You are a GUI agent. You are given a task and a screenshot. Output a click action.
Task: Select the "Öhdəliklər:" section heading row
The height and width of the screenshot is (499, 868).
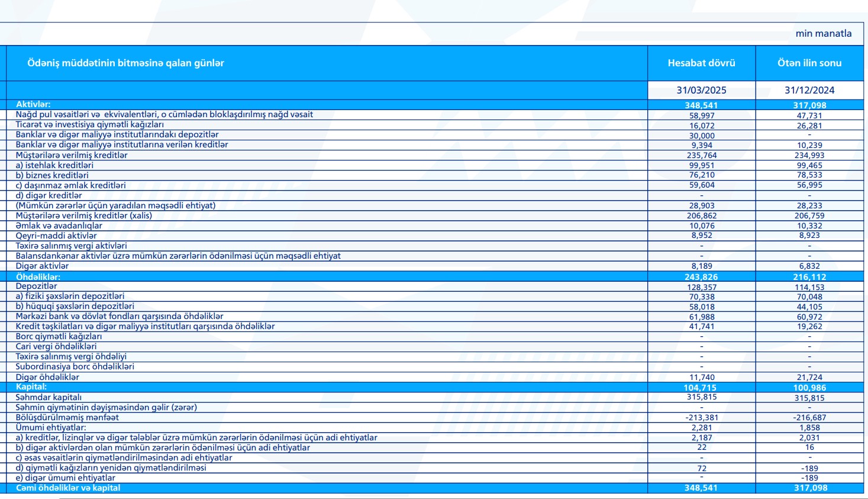38,277
